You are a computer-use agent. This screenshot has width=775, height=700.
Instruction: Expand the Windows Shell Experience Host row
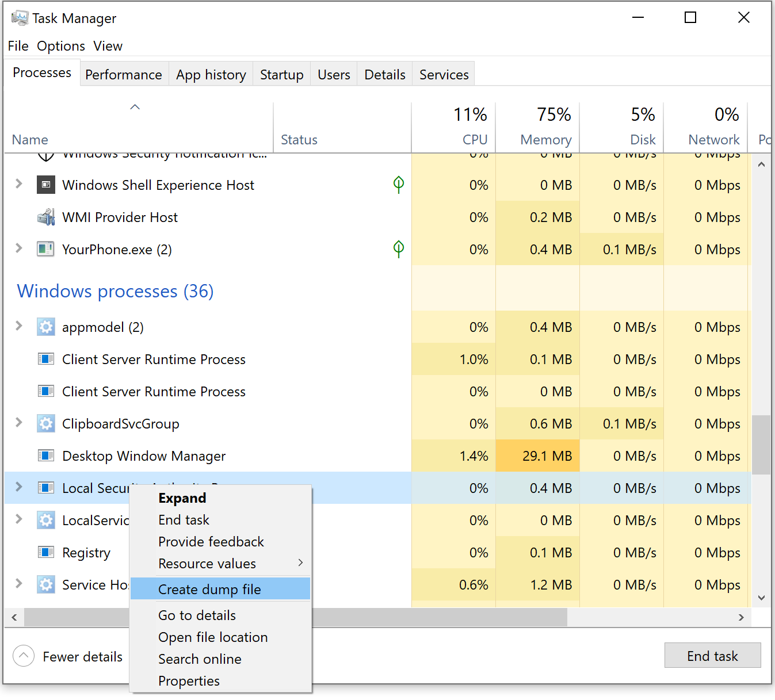(18, 185)
